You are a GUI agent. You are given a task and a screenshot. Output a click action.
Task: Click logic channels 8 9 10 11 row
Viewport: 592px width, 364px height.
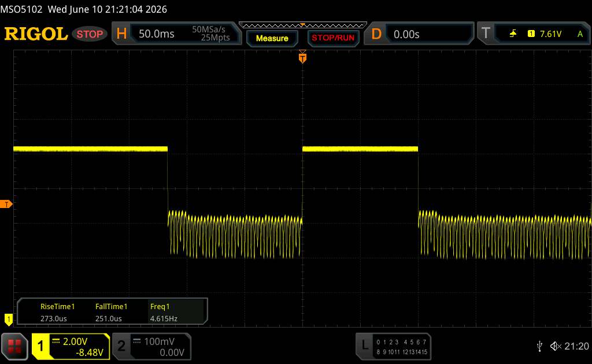[x=388, y=352]
